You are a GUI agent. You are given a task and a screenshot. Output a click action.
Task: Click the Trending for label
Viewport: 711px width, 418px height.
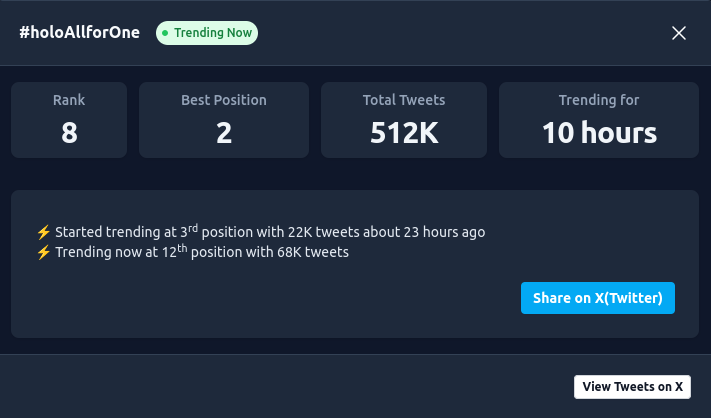[599, 100]
